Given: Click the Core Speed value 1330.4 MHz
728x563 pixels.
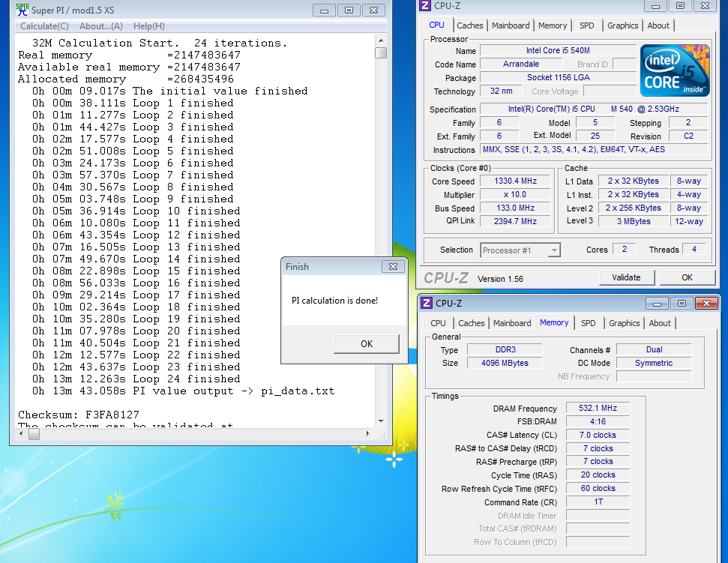Looking at the screenshot, I should [x=515, y=181].
